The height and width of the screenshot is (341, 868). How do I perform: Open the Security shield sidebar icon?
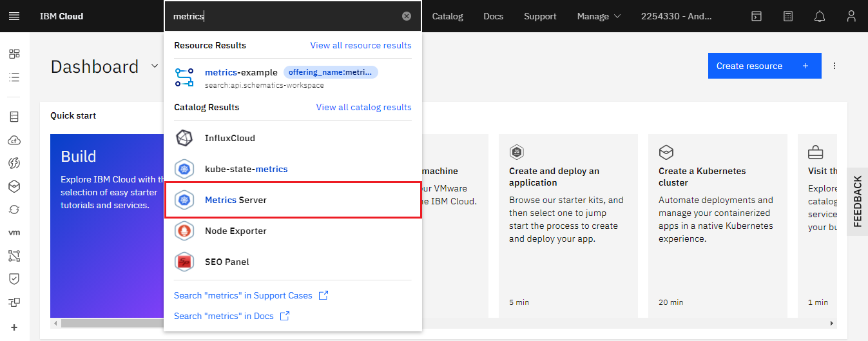[14, 279]
